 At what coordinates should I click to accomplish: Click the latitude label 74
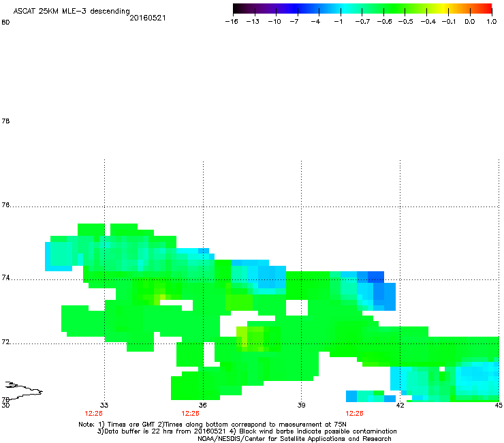(5, 277)
